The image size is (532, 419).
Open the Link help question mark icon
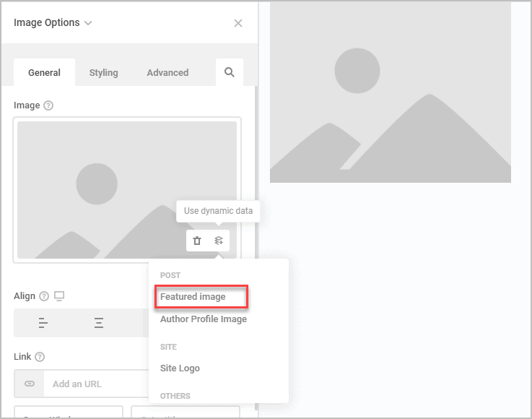(40, 357)
